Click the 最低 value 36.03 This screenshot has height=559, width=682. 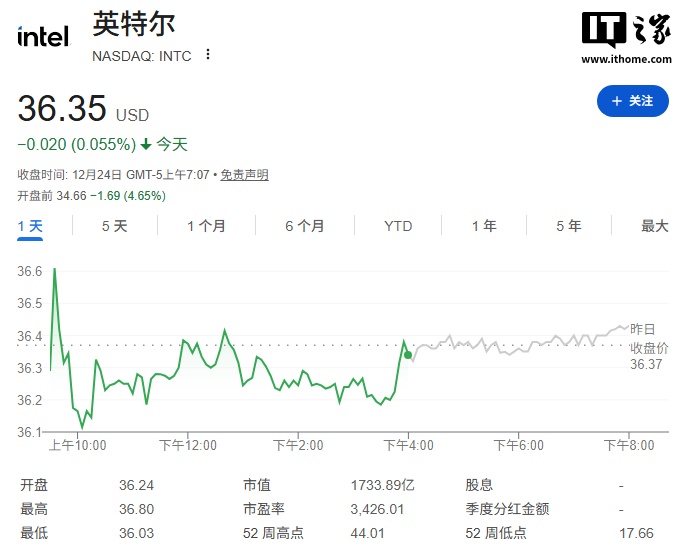(x=137, y=533)
